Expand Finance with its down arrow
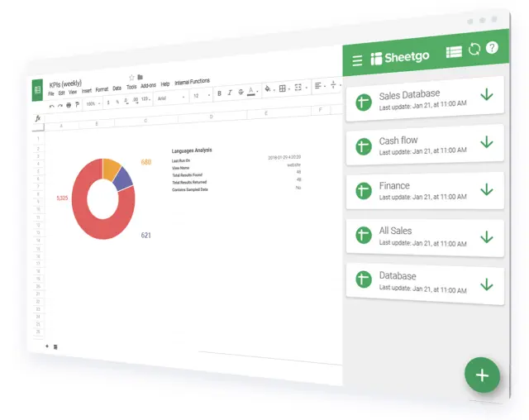This screenshot has height=420, width=529. pyautogui.click(x=487, y=189)
